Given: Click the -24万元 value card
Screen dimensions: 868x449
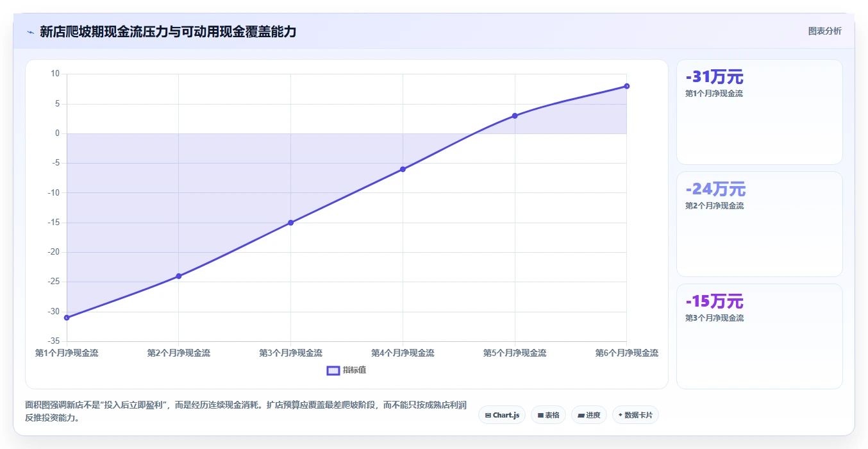Looking at the screenshot, I should point(760,224).
